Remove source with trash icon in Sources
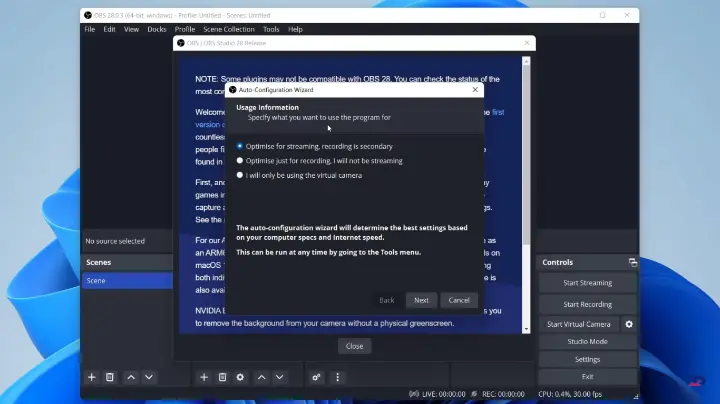Image resolution: width=720 pixels, height=404 pixels. [222, 377]
